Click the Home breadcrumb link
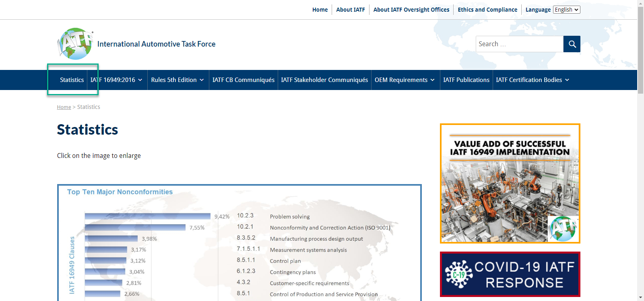This screenshot has height=301, width=644. coord(64,107)
